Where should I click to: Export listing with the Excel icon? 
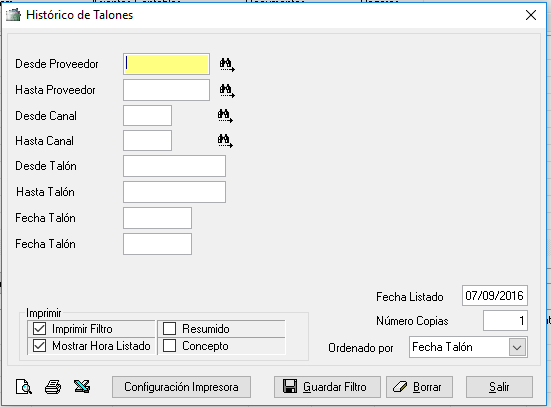pos(82,386)
